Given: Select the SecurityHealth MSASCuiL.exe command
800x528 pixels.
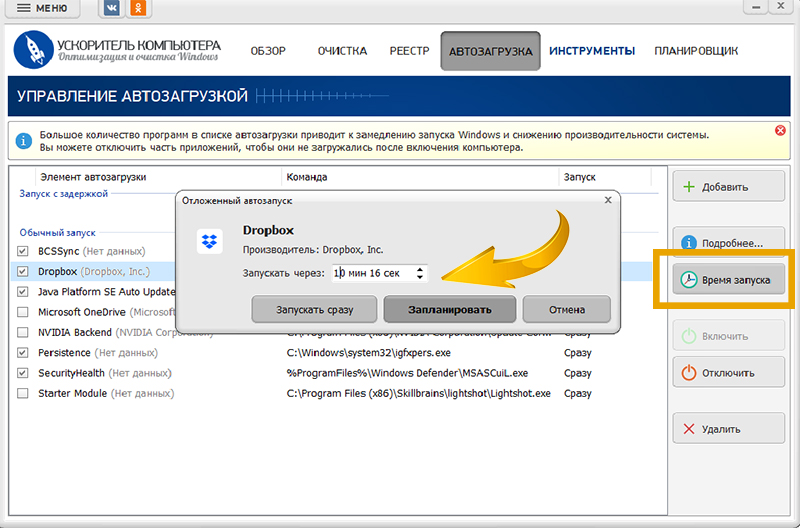Looking at the screenshot, I should pos(407,373).
